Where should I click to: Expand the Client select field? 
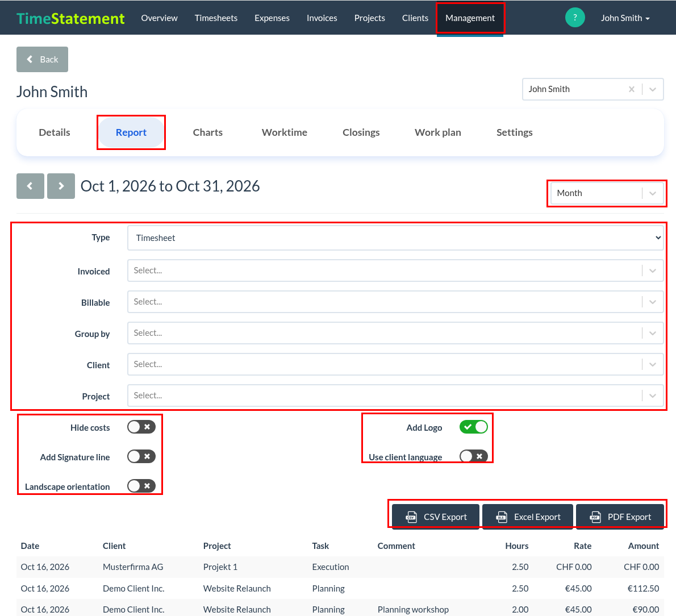pos(395,364)
